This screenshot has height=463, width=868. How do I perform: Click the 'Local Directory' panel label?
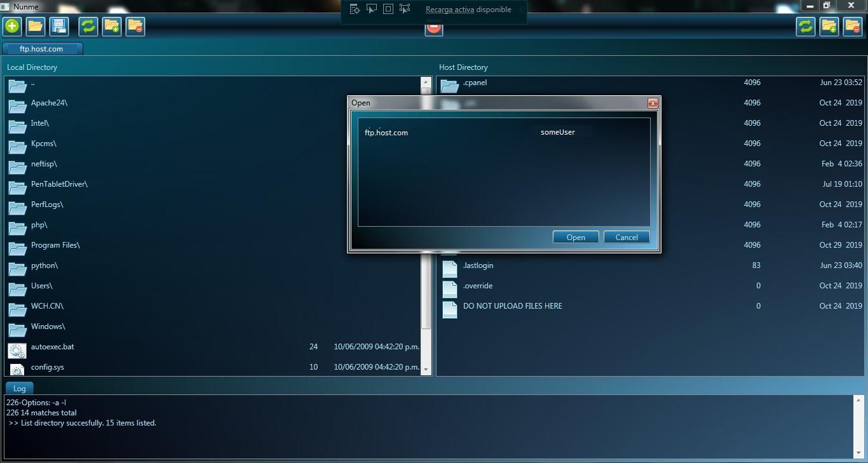coord(32,67)
